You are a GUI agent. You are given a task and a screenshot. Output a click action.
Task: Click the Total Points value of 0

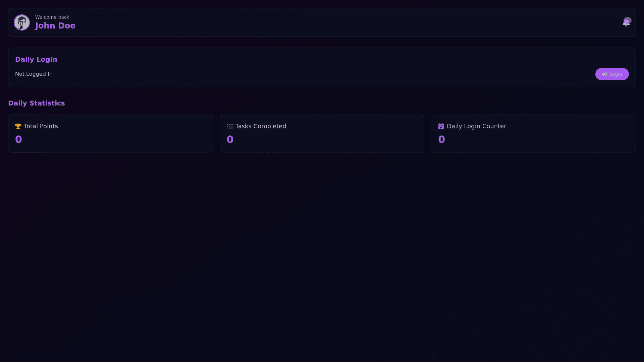[x=18, y=139]
